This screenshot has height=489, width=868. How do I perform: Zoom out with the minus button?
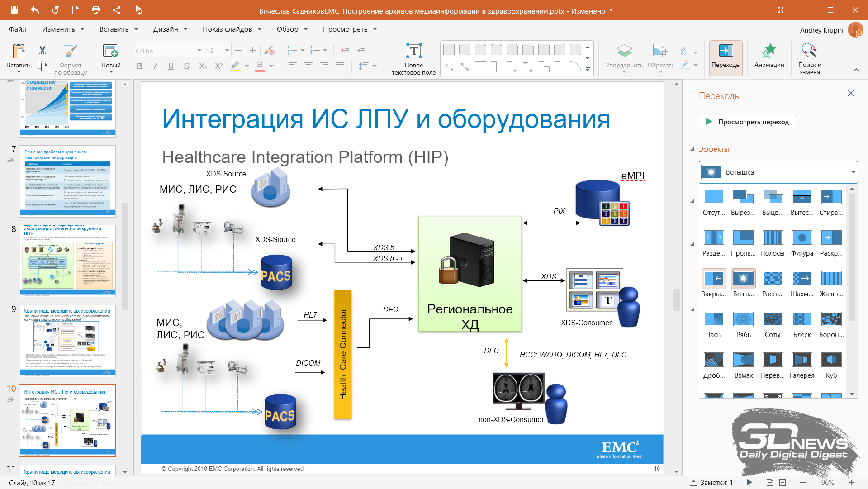pos(802,482)
